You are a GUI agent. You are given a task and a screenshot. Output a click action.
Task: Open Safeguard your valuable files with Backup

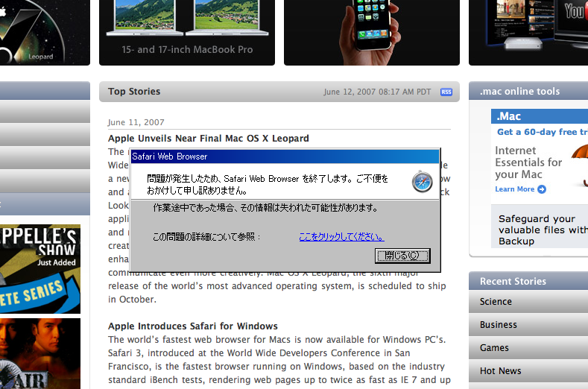click(x=543, y=230)
